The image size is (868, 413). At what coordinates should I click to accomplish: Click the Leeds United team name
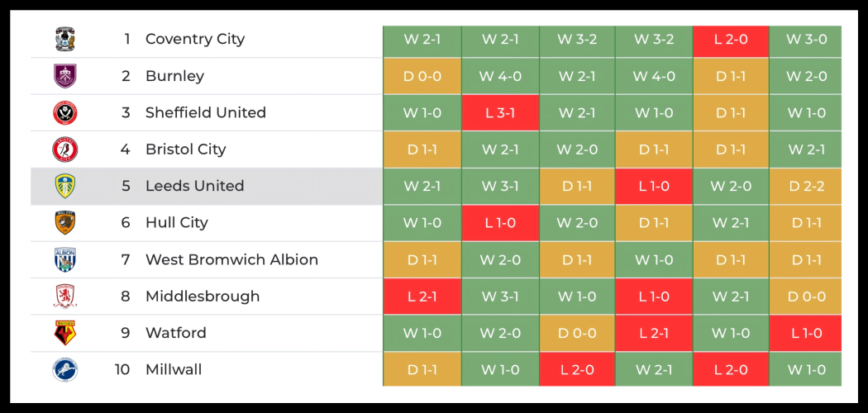194,186
